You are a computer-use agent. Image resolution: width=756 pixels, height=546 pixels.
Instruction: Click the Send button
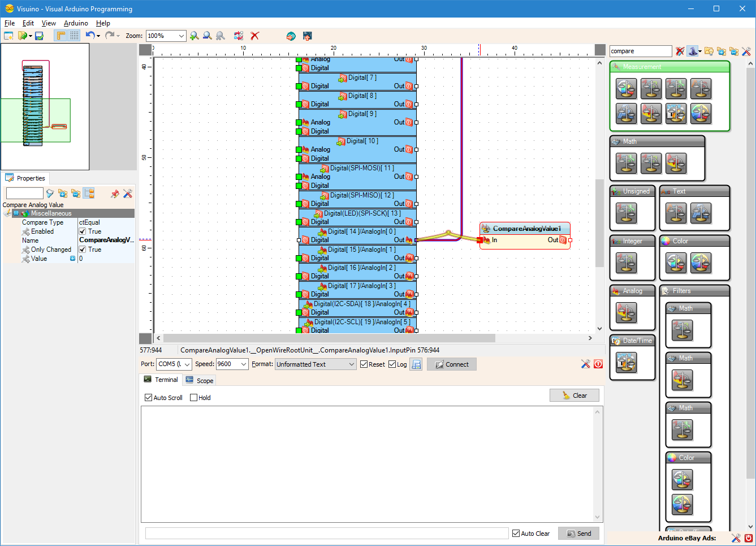click(x=578, y=534)
